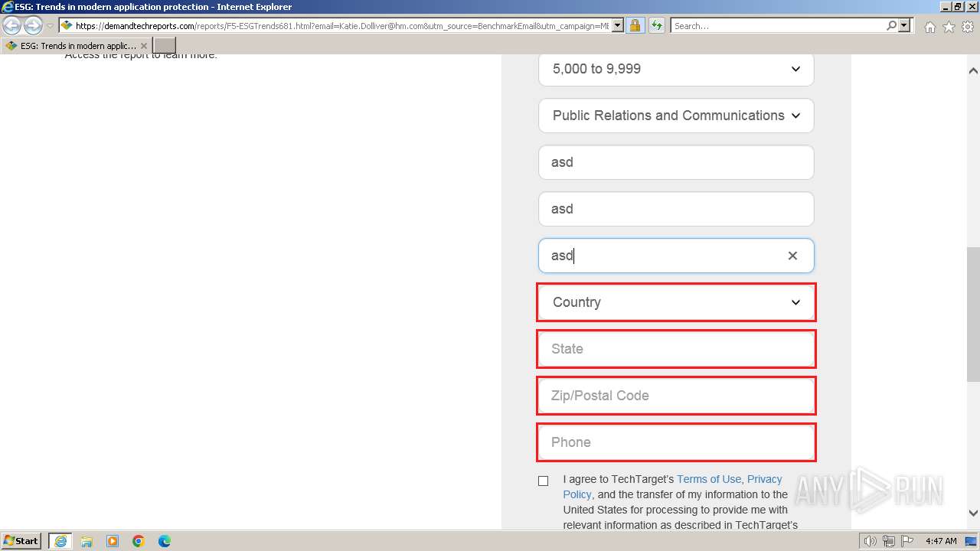
Task: Click the Zip/Postal Code field
Action: pos(676,396)
